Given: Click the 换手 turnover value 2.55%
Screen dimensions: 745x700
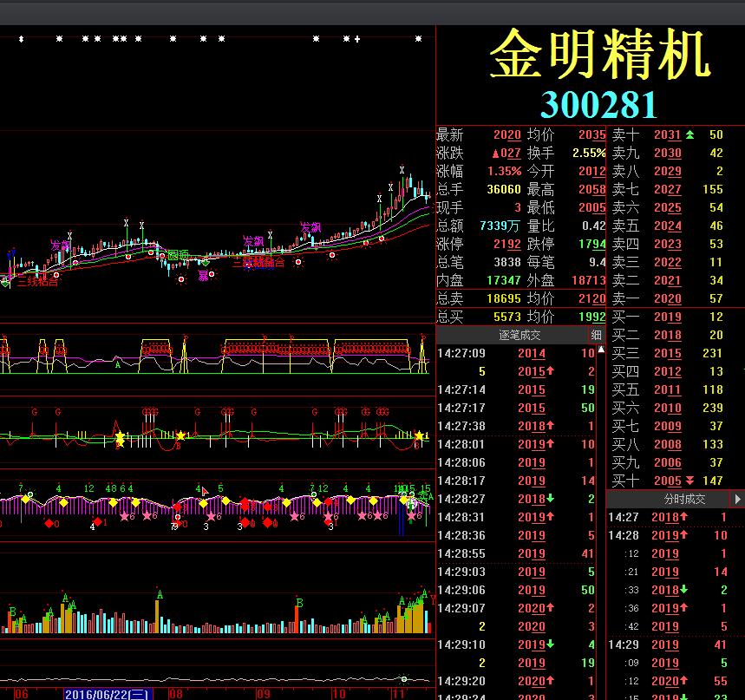Looking at the screenshot, I should point(589,153).
